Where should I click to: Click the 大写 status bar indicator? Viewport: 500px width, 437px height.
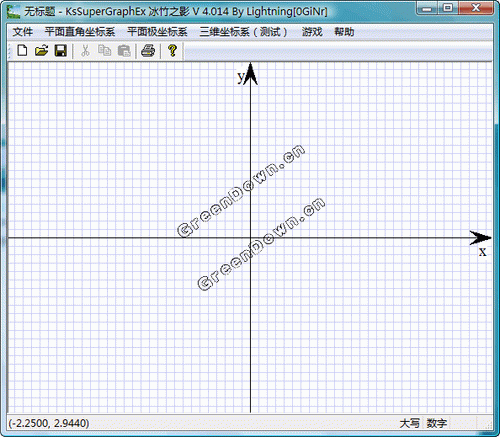(410, 423)
